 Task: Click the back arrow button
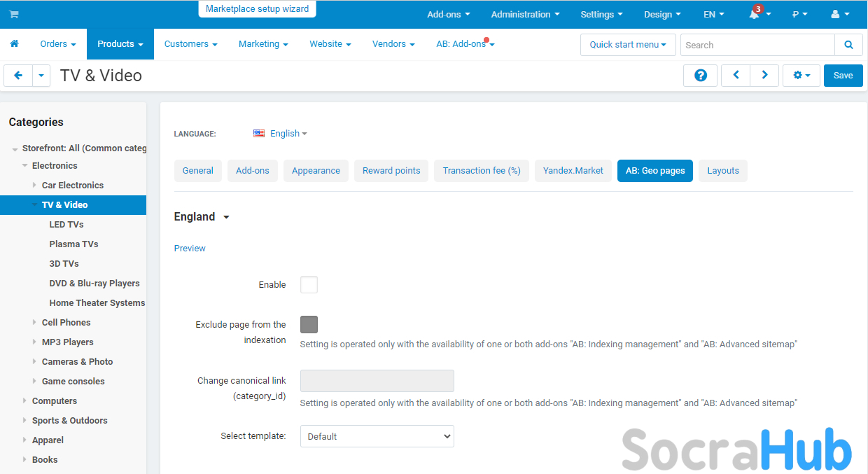(x=18, y=76)
